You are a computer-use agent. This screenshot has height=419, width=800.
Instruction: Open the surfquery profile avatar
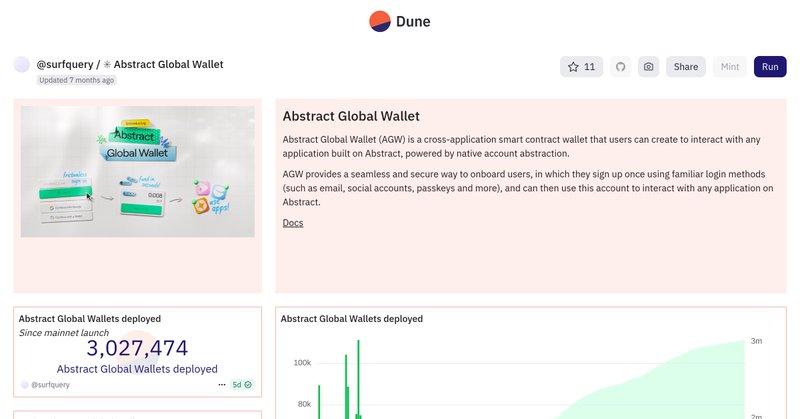[x=21, y=65]
